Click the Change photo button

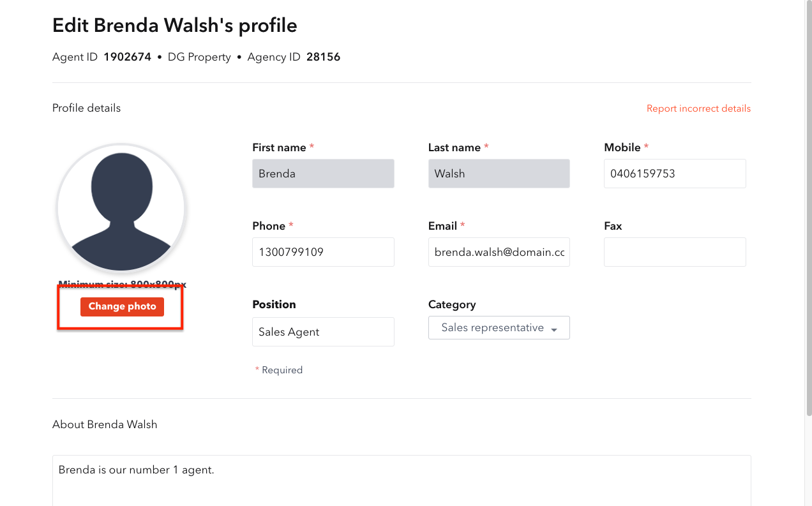click(x=122, y=307)
